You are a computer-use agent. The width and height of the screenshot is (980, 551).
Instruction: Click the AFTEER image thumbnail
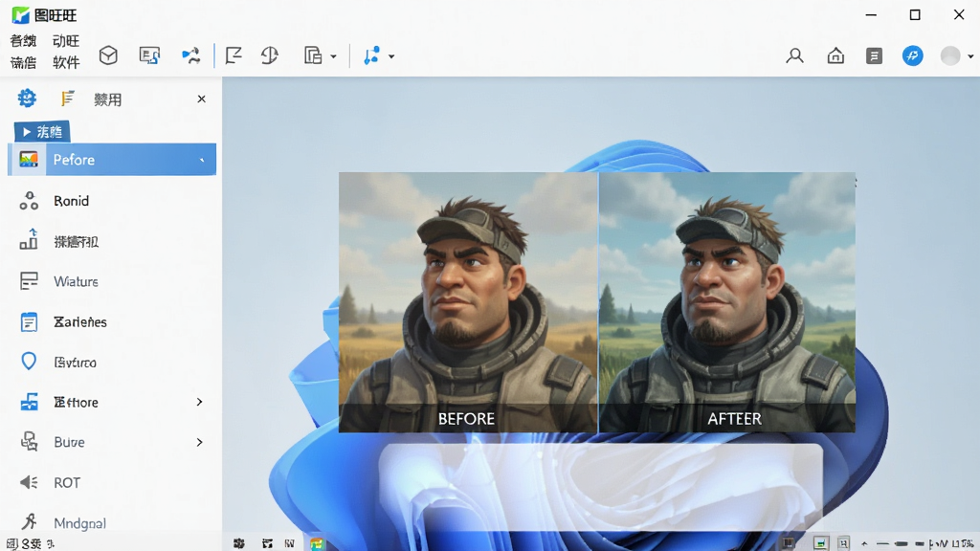(x=727, y=301)
